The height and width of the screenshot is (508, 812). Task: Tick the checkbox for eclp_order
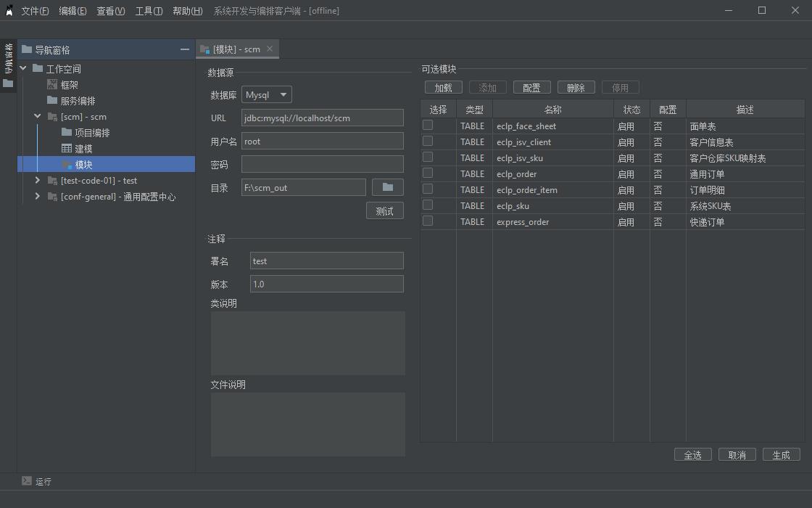tap(428, 173)
